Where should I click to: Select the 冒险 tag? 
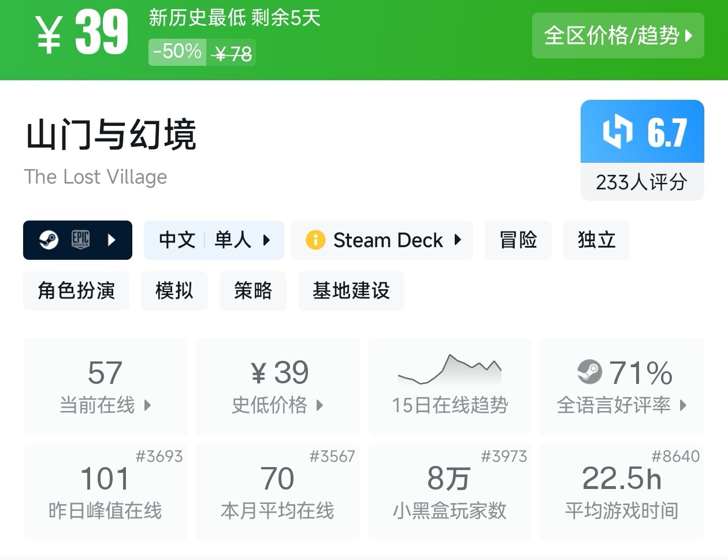[518, 240]
